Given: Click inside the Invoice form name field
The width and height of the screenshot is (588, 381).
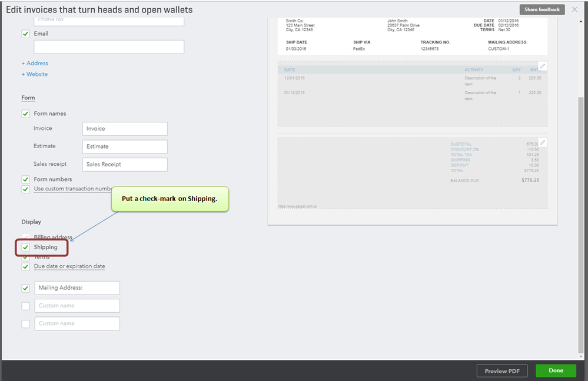Looking at the screenshot, I should pyautogui.click(x=124, y=128).
